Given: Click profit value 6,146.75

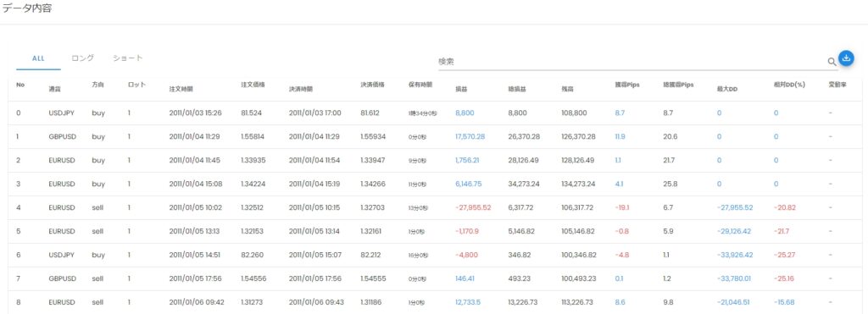Looking at the screenshot, I should 468,185.
